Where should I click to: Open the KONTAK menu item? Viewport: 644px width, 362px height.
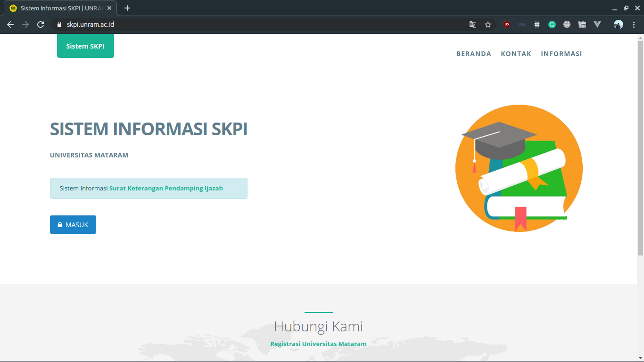[516, 54]
